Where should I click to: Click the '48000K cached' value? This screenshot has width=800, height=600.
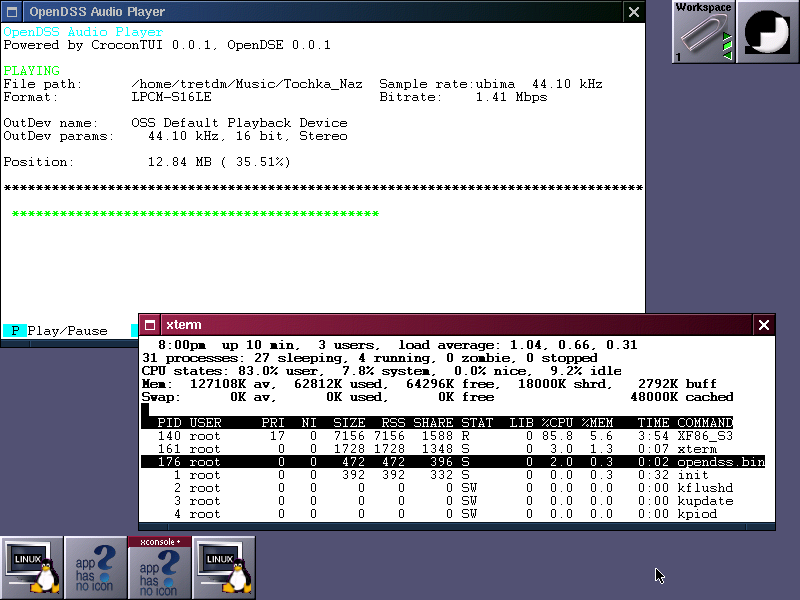pos(682,397)
